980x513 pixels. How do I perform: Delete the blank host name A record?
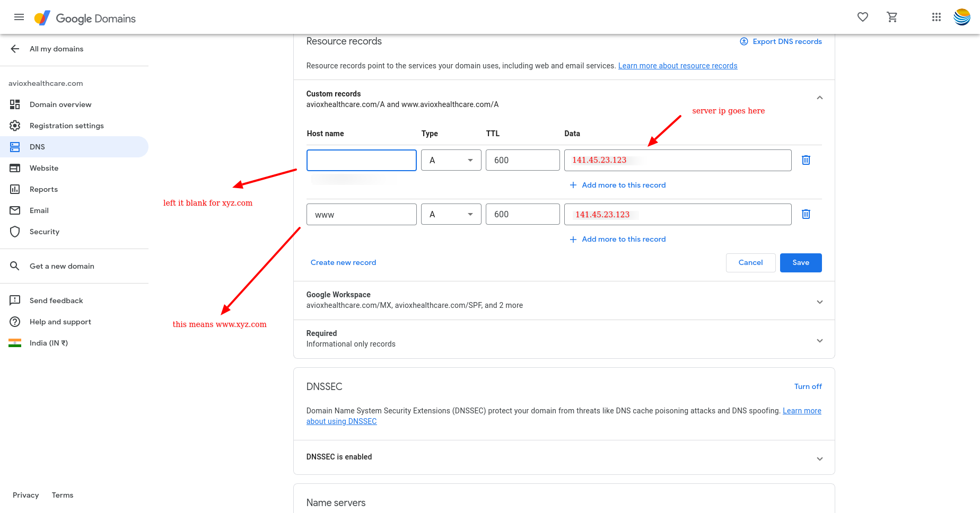pos(806,160)
